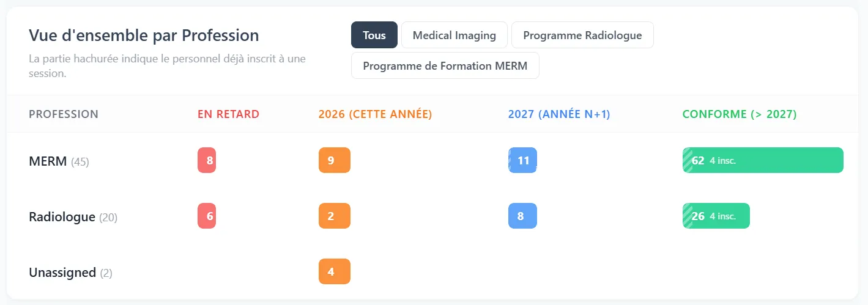
Task: Filter by Programme Radiologue
Action: 582,35
